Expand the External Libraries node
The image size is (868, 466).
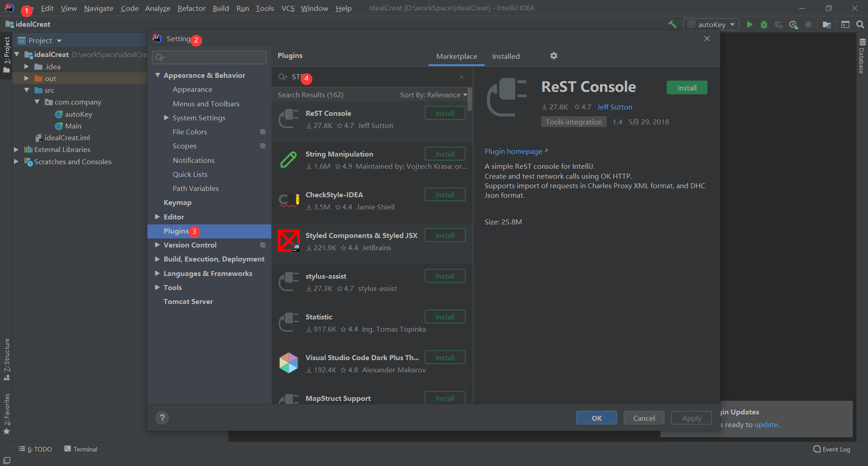pyautogui.click(x=16, y=149)
